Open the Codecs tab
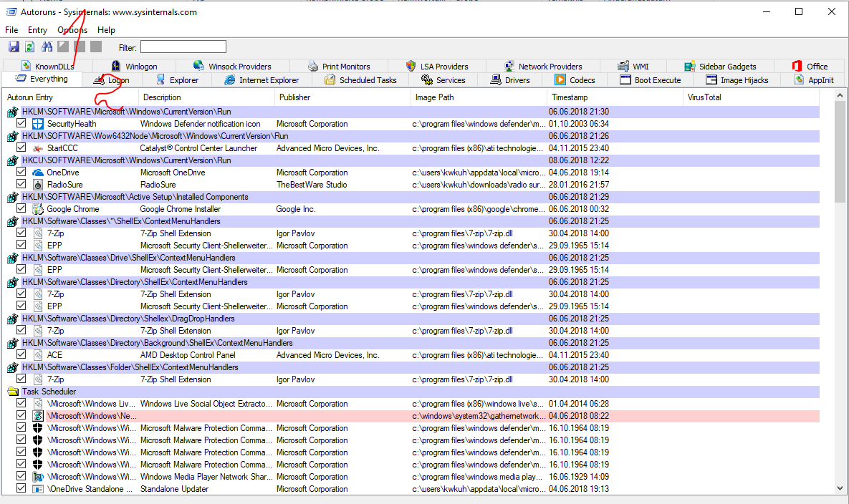Viewport: 849px width, 504px height. click(x=575, y=80)
